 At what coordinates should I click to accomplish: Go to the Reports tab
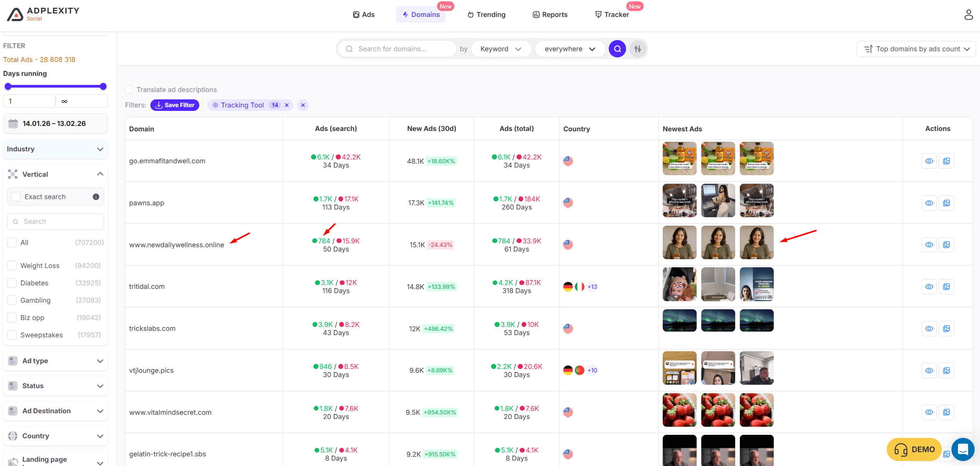tap(550, 15)
